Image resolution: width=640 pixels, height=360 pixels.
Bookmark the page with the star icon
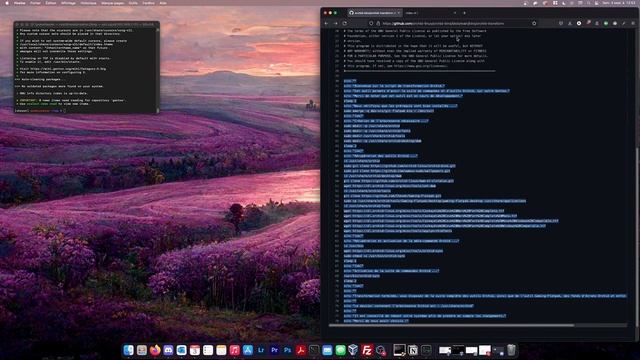pyautogui.click(x=534, y=23)
